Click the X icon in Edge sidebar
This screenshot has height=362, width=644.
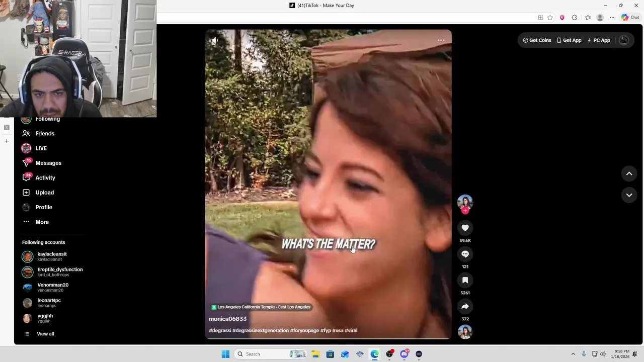(7, 127)
